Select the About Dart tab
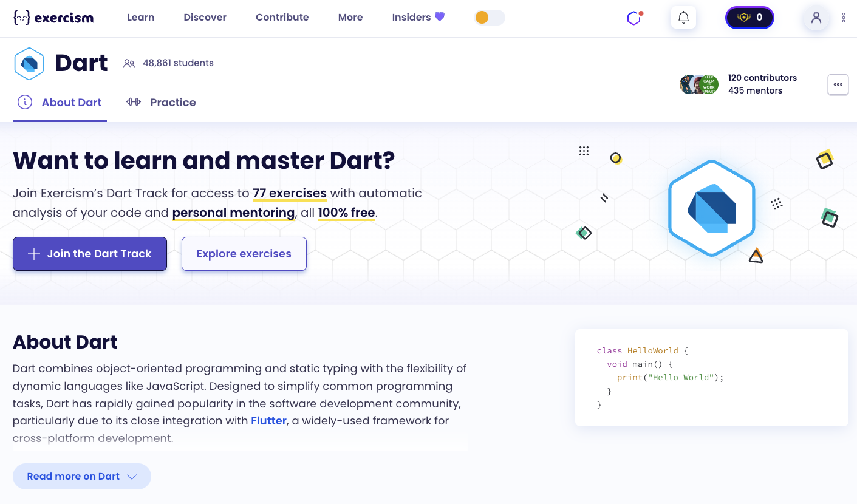This screenshot has height=504, width=857. coord(60,103)
